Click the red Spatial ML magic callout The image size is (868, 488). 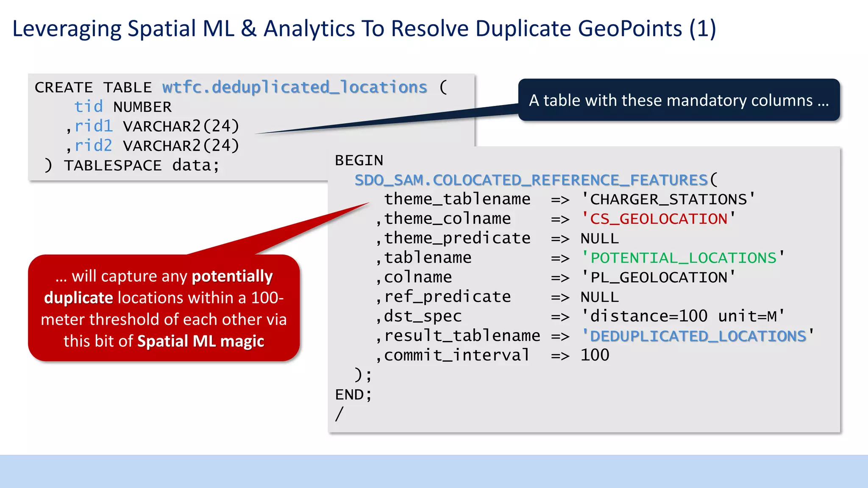[164, 308]
